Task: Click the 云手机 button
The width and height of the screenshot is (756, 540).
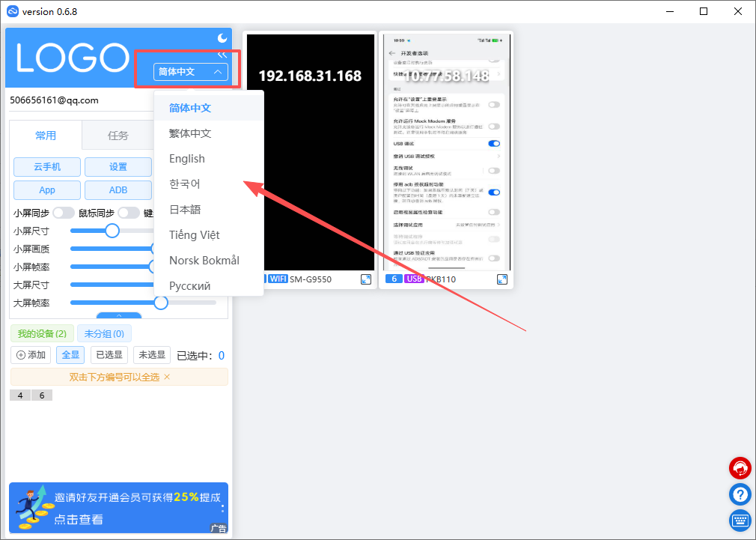Action: [47, 167]
